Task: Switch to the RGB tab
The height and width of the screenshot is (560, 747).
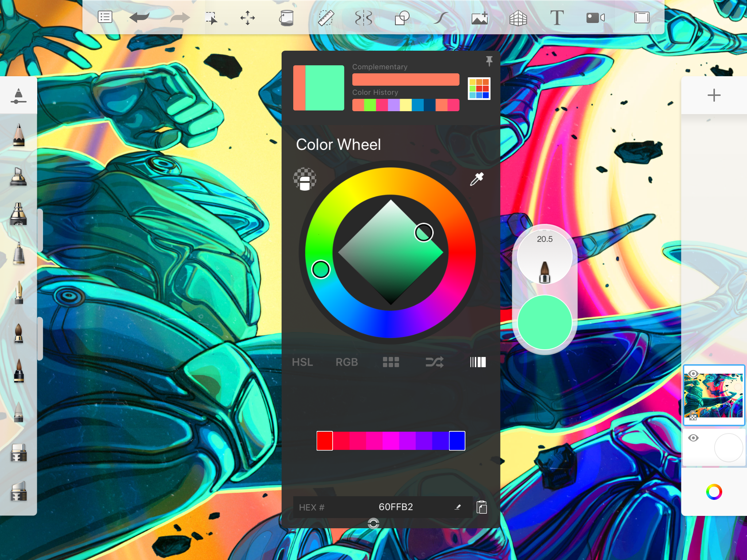Action: click(347, 362)
